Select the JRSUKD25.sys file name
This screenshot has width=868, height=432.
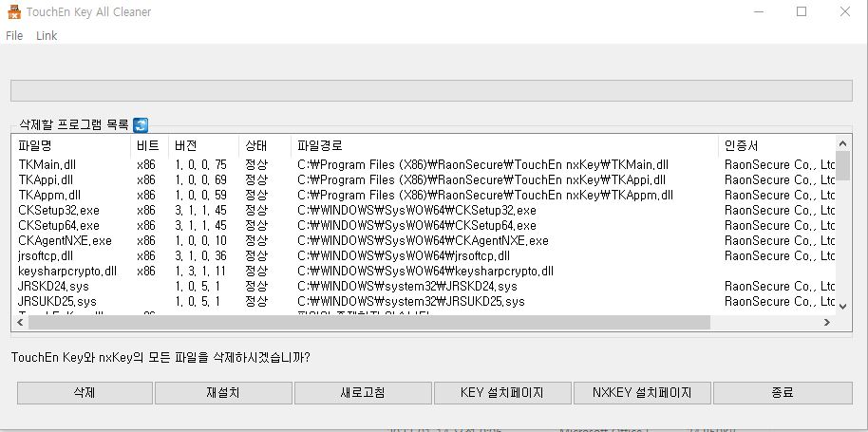[57, 302]
